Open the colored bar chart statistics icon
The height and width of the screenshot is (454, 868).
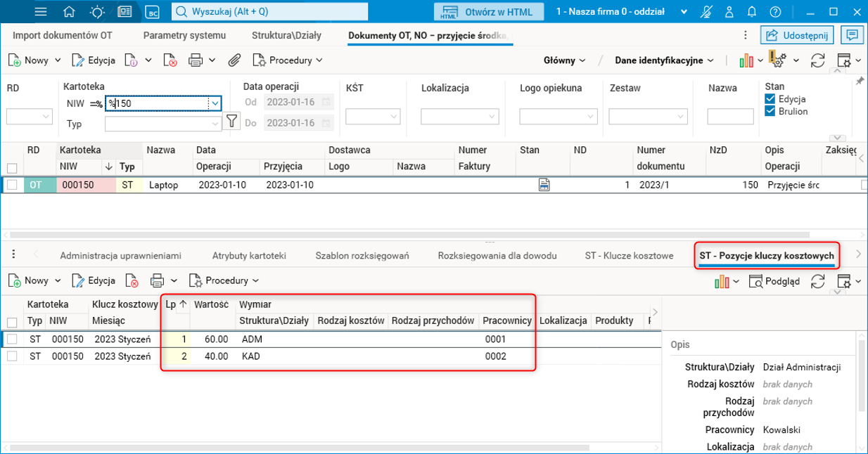click(x=747, y=60)
